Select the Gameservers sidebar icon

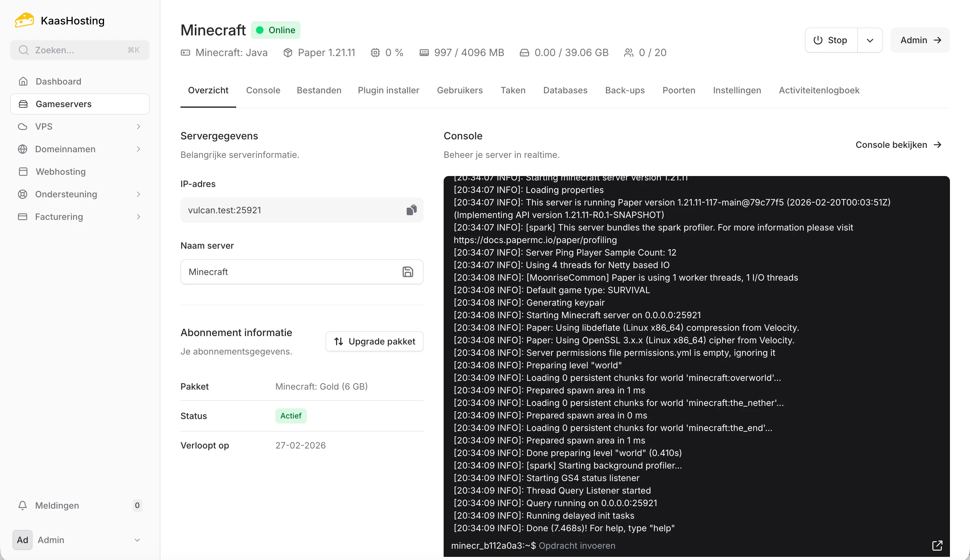click(23, 103)
